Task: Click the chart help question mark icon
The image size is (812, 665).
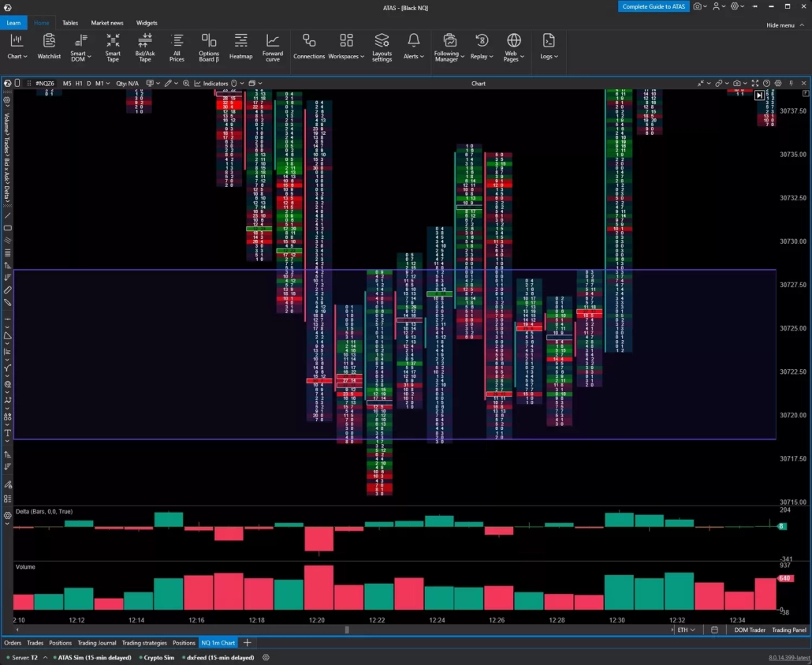Action: (766, 83)
